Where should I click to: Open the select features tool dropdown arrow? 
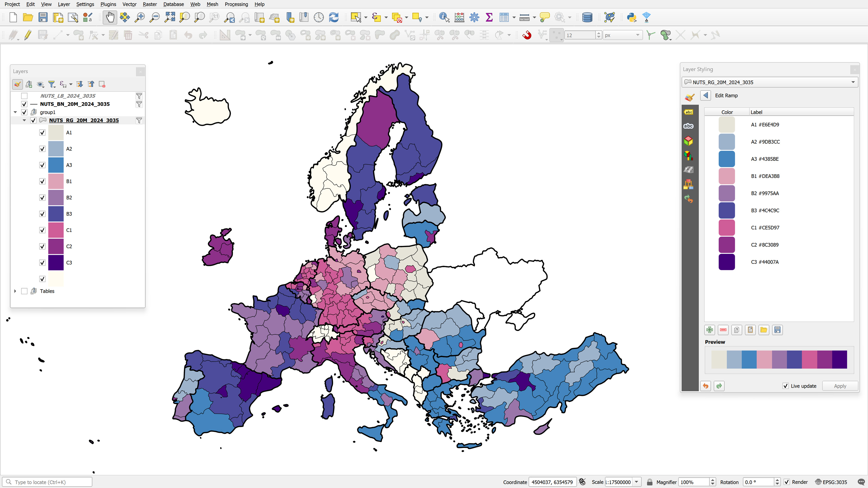click(x=366, y=17)
